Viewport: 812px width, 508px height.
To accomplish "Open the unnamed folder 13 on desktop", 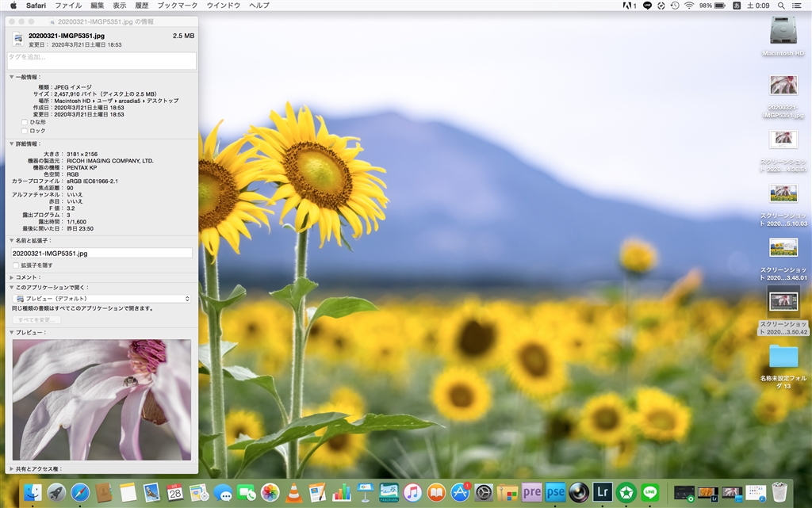I will (x=783, y=356).
